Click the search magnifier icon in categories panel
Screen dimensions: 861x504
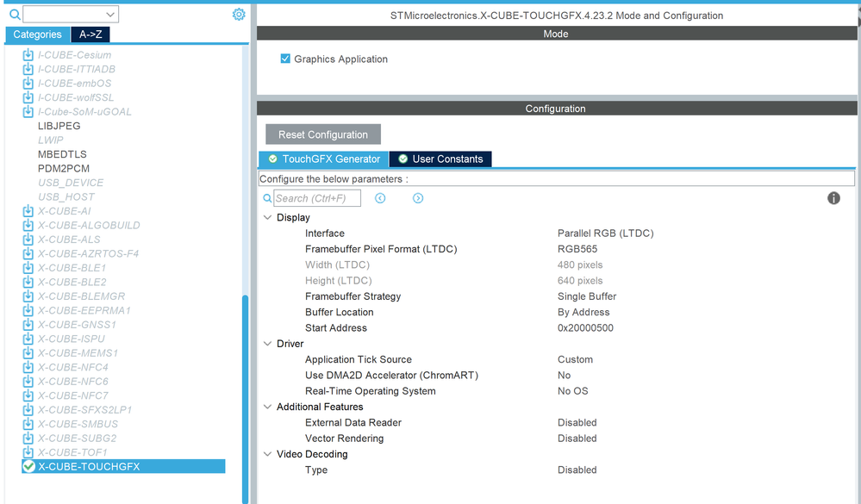tap(15, 15)
